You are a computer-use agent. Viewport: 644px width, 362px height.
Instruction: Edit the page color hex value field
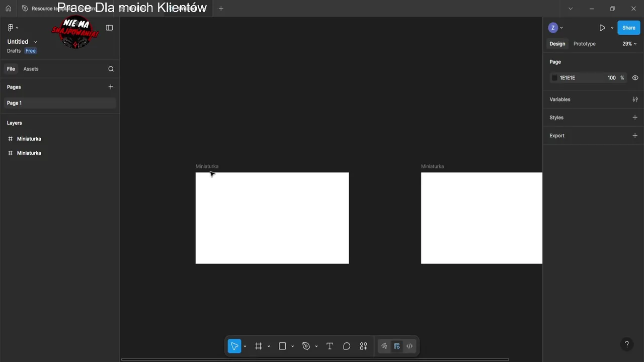coord(568,78)
